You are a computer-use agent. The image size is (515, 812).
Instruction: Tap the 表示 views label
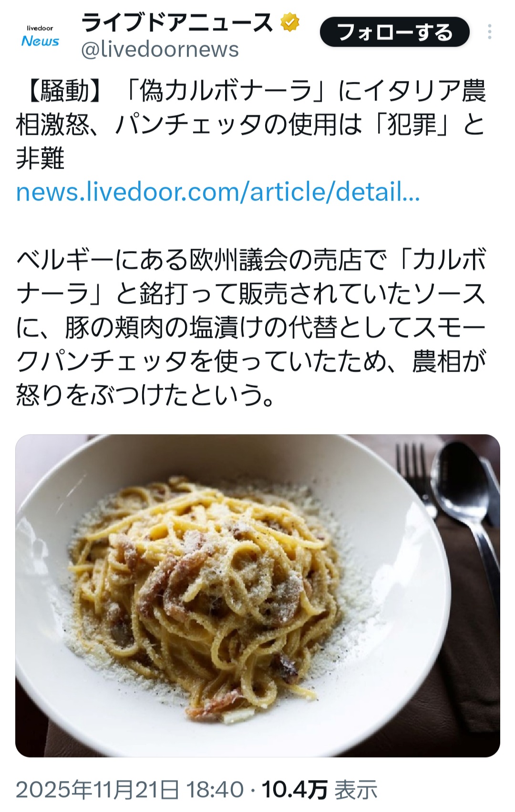pyautogui.click(x=356, y=790)
